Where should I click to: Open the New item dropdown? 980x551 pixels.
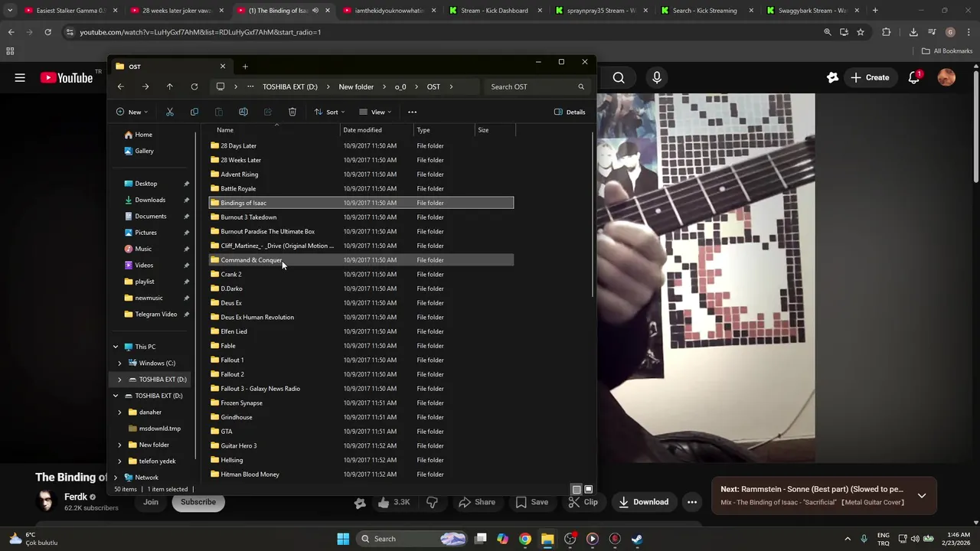132,112
